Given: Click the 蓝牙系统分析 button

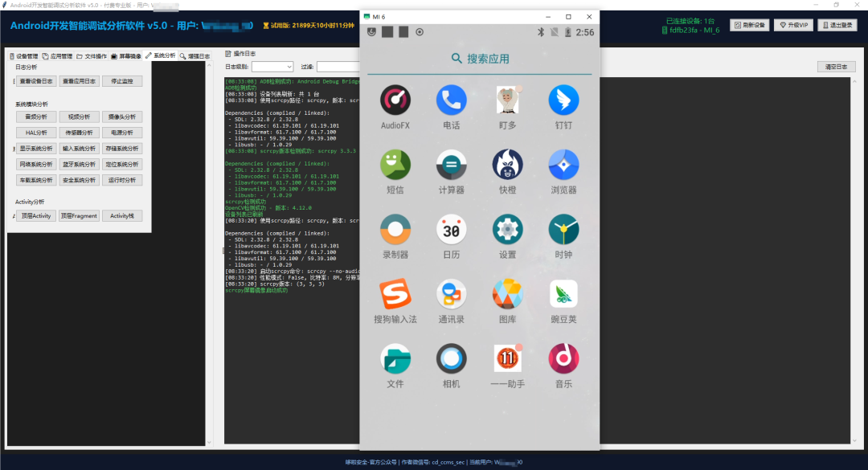Looking at the screenshot, I should tap(79, 165).
